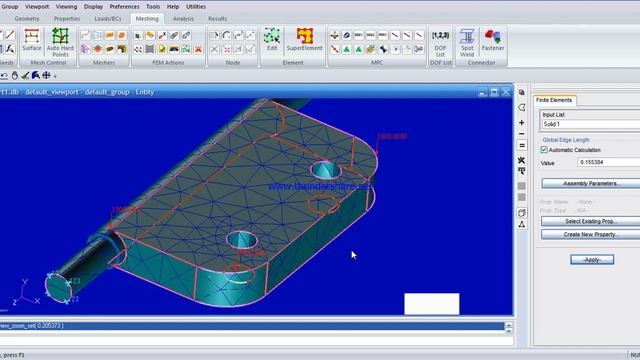Click the yellow sphere icon in FEM Actions
The width and height of the screenshot is (640, 360).
[162, 49]
